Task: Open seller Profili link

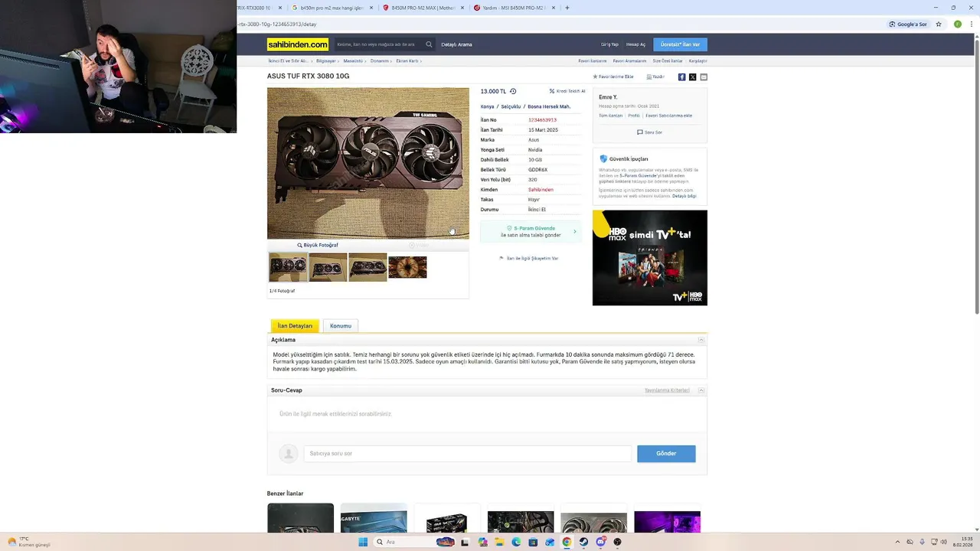Action: 634,116
